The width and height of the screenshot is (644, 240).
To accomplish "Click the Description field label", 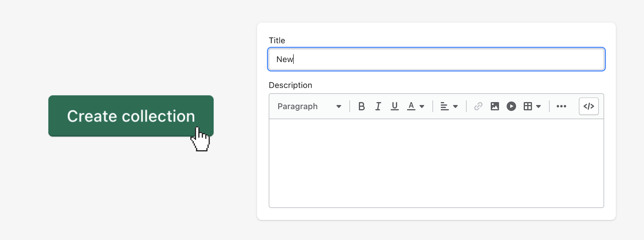I will coord(290,85).
